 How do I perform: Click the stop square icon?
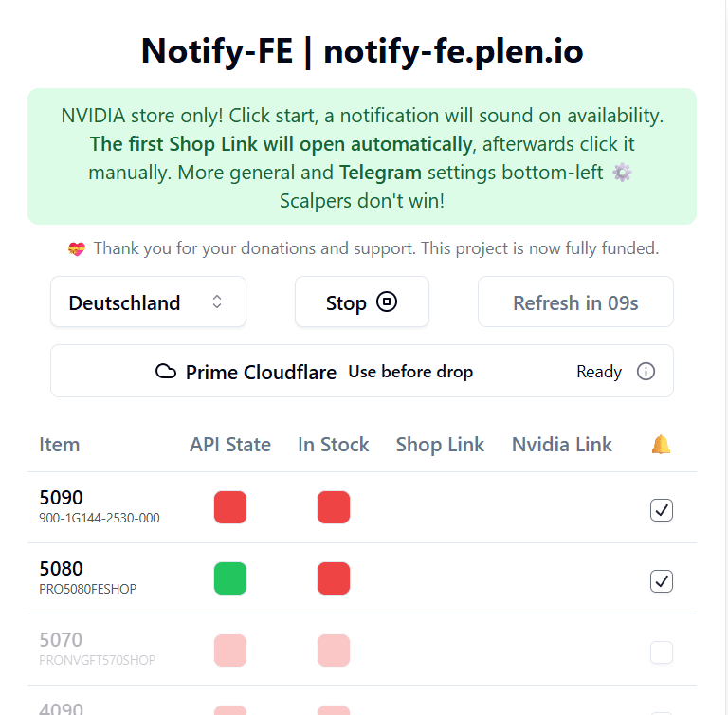[x=387, y=302]
